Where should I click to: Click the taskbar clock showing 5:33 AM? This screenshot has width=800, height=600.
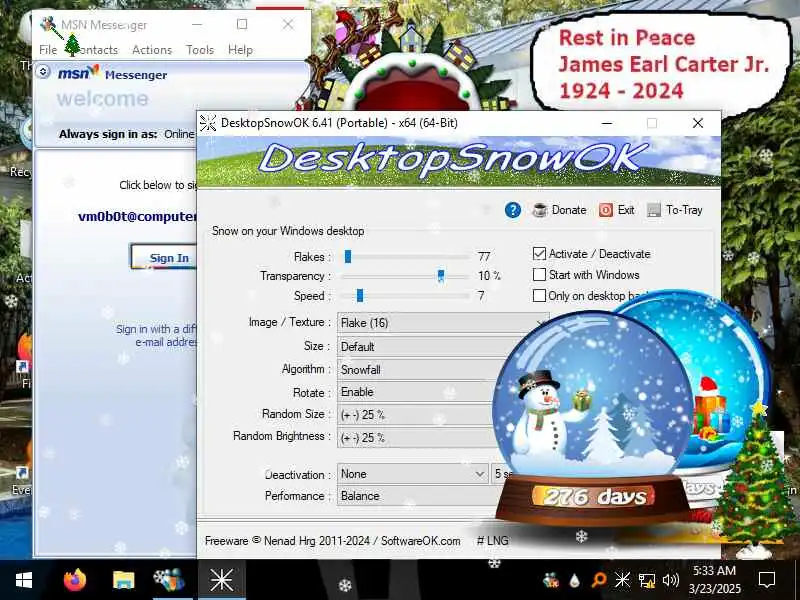click(x=714, y=580)
